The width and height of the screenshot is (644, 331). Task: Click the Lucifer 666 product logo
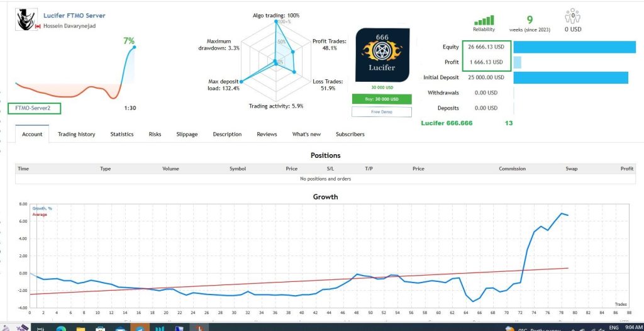click(x=383, y=55)
